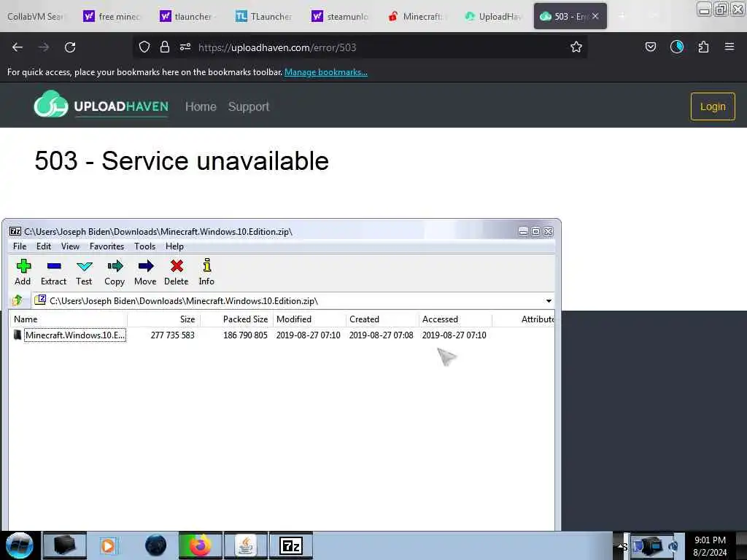The height and width of the screenshot is (560, 747).
Task: Sort by Accessed column header
Action: point(455,319)
